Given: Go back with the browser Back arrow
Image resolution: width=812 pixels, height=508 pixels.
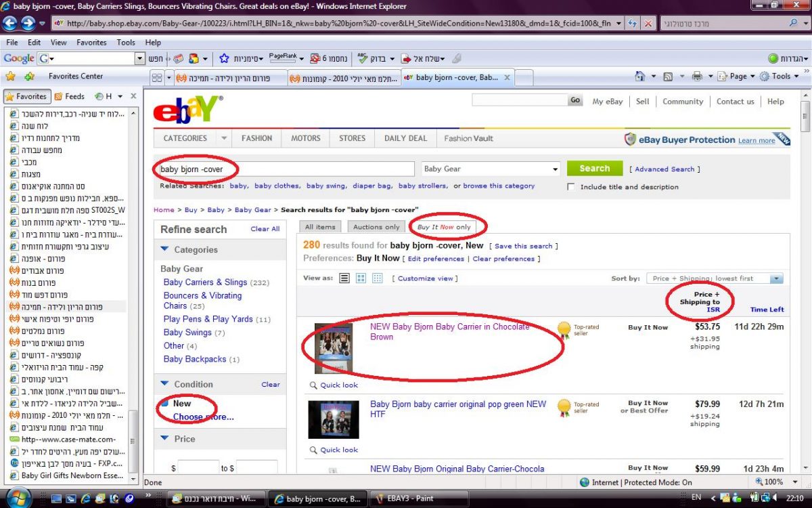Looking at the screenshot, I should tap(10, 23).
